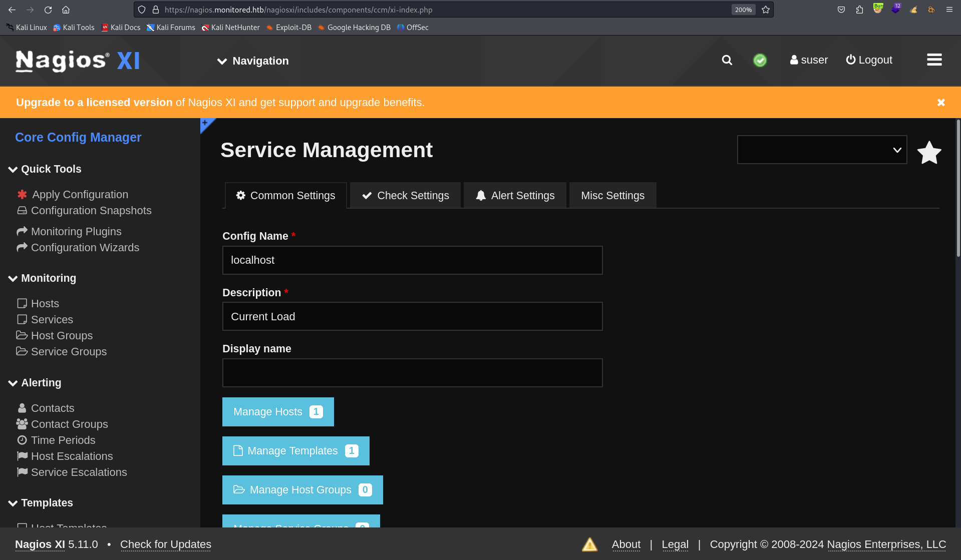
Task: Click the Nagios XI logo
Action: pos(78,61)
